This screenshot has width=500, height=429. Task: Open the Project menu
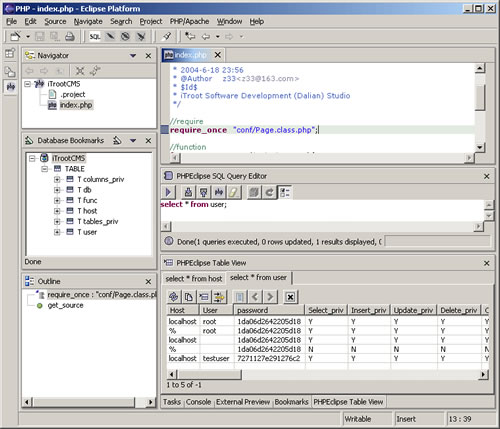pyautogui.click(x=151, y=22)
